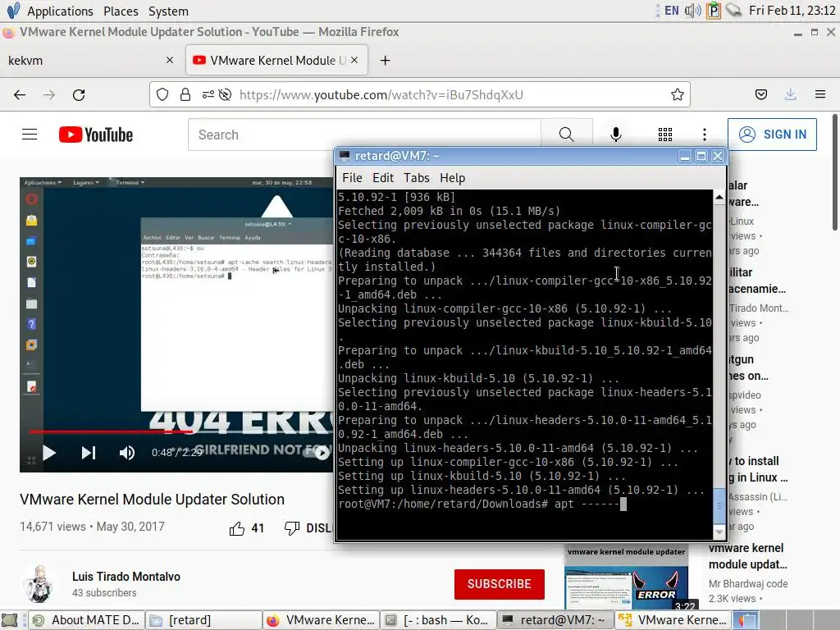Click the date and time clock
The image size is (840, 630).
(792, 11)
